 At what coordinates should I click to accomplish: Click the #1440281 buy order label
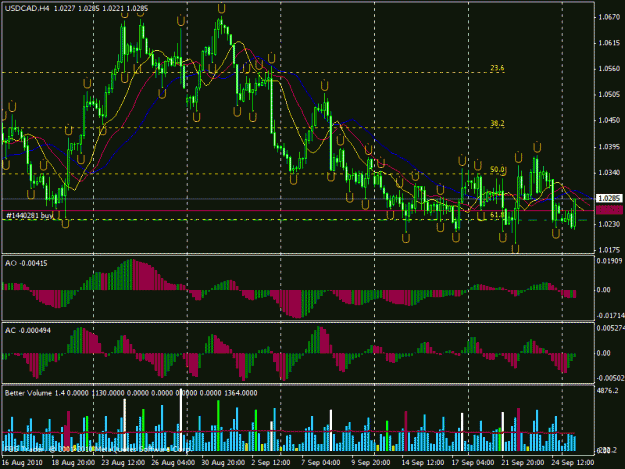29,216
